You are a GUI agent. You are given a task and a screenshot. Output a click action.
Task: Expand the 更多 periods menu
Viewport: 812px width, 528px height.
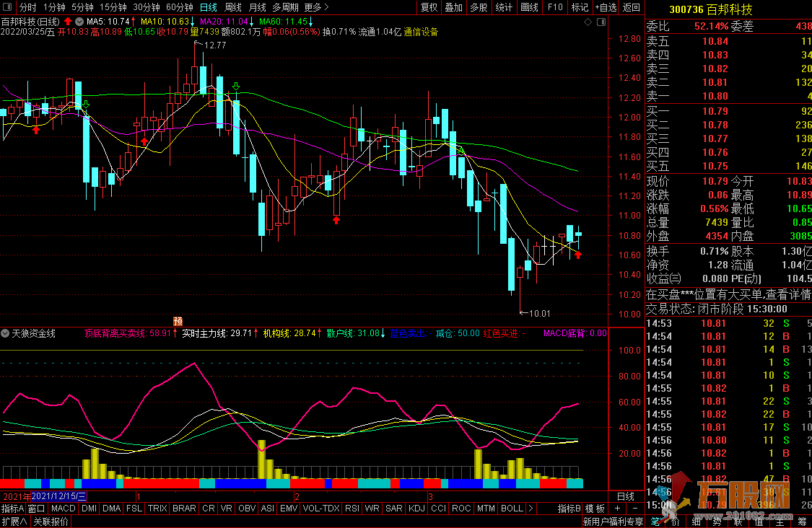[316, 7]
